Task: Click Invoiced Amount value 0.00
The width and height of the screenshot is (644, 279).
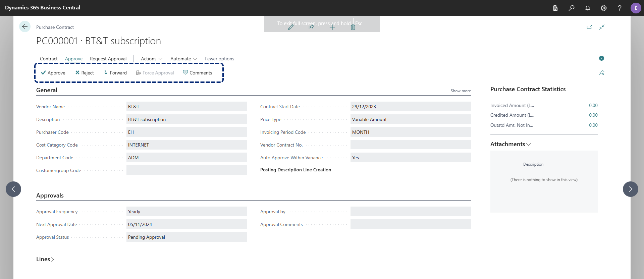Action: pyautogui.click(x=593, y=105)
